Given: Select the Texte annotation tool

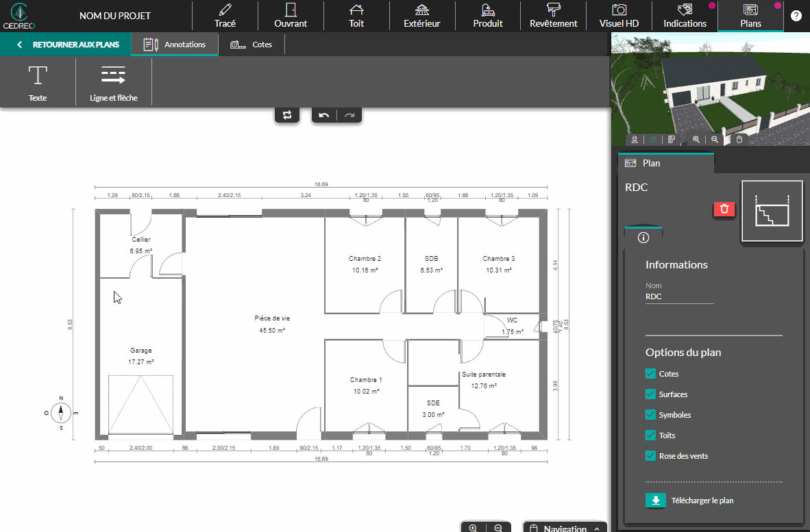Looking at the screenshot, I should [x=38, y=82].
